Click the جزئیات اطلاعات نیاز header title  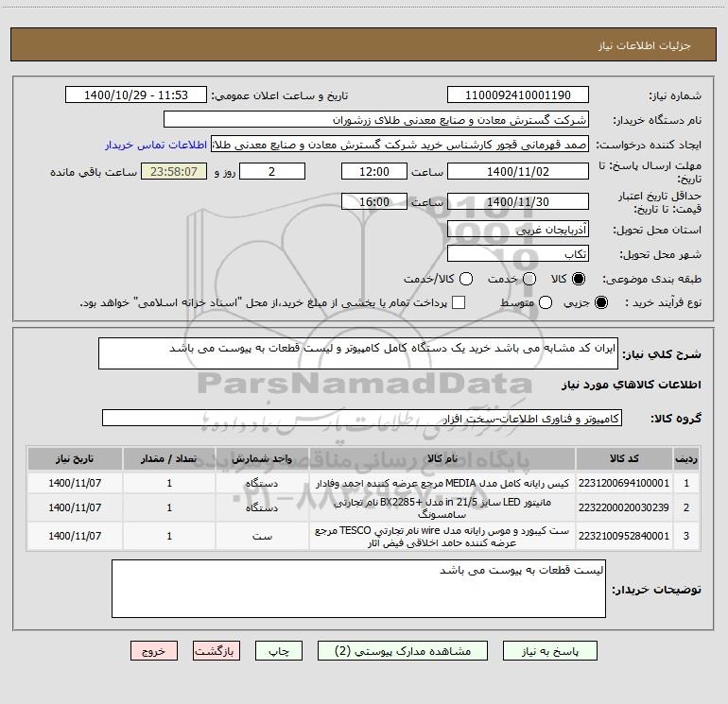tap(645, 45)
